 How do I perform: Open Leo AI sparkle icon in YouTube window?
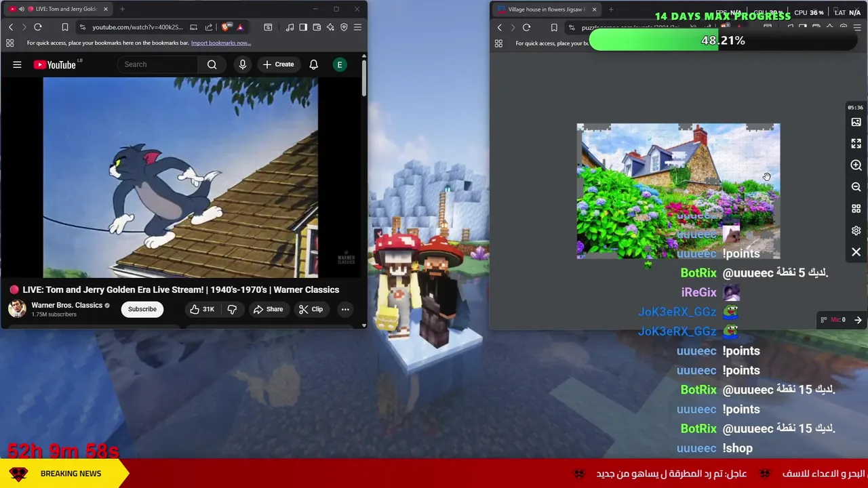tap(330, 27)
